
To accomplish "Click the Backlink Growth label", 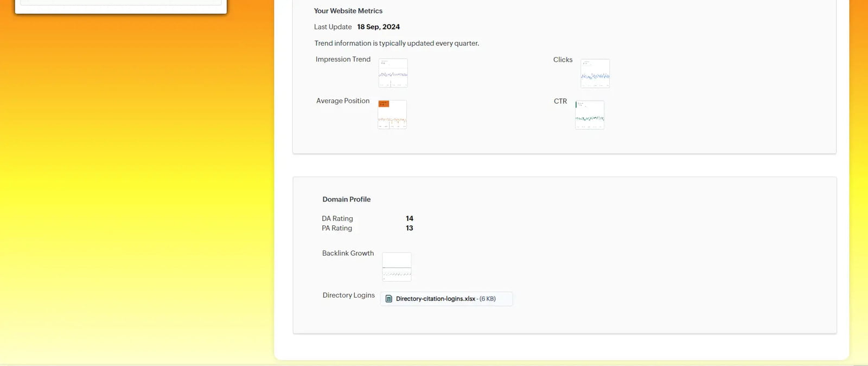I will (x=348, y=253).
